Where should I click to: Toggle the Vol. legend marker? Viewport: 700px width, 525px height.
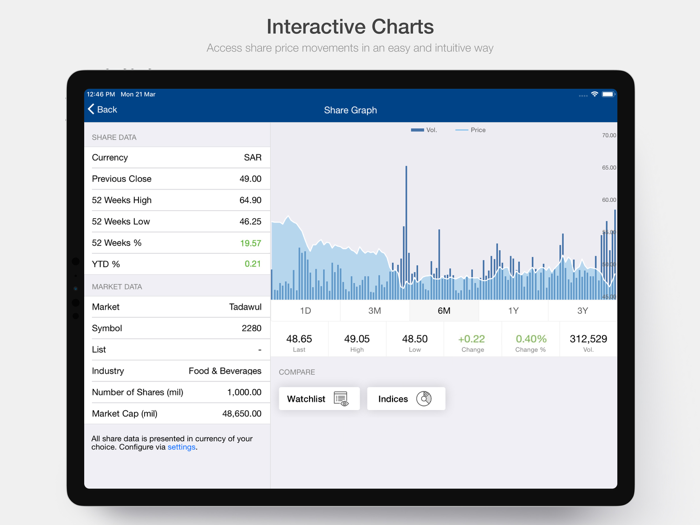417,130
